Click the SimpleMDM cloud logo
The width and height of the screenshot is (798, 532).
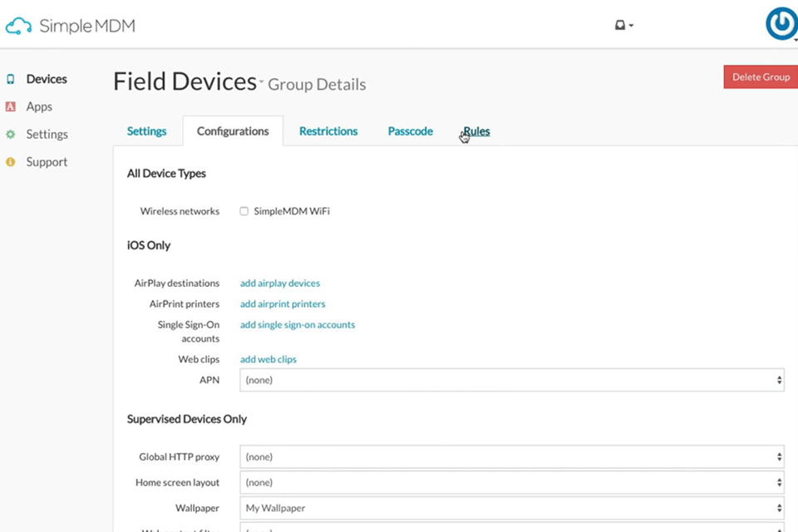coord(18,26)
